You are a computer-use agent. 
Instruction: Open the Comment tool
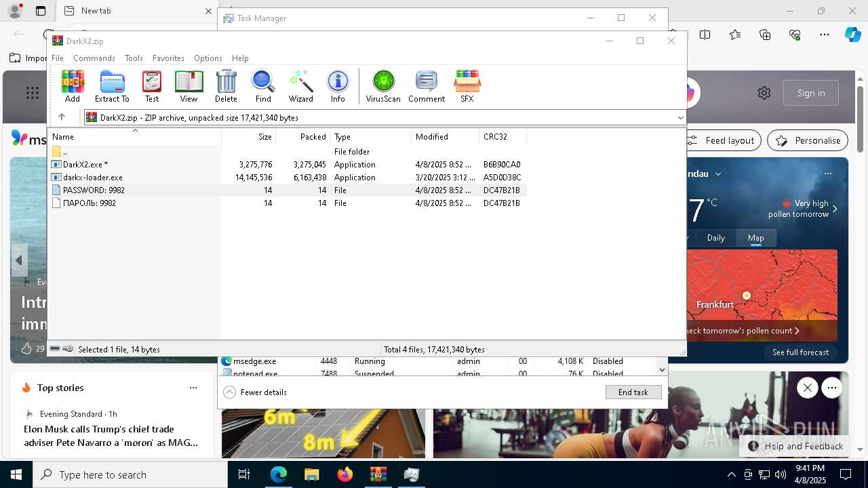click(x=427, y=86)
